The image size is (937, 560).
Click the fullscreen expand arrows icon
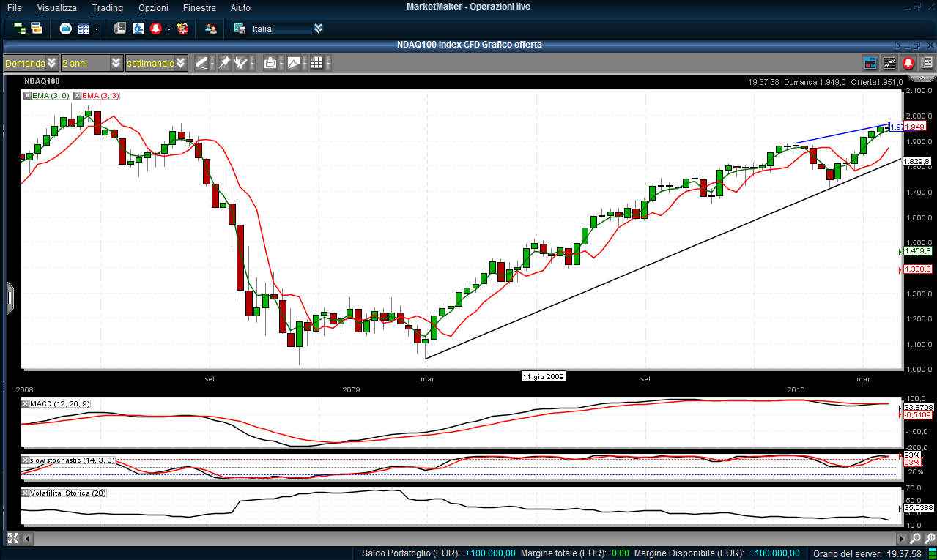coord(12,538)
